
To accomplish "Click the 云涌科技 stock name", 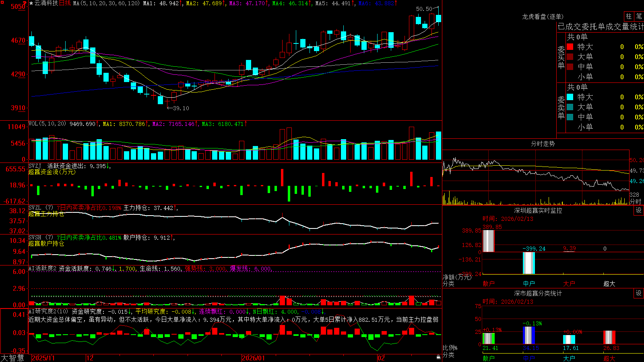I will (46, 3).
